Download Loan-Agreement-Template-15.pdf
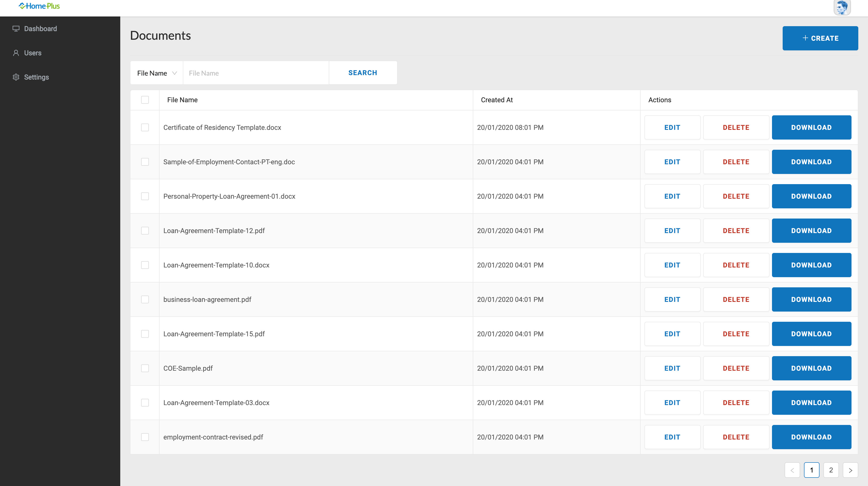This screenshot has height=486, width=868. point(812,334)
